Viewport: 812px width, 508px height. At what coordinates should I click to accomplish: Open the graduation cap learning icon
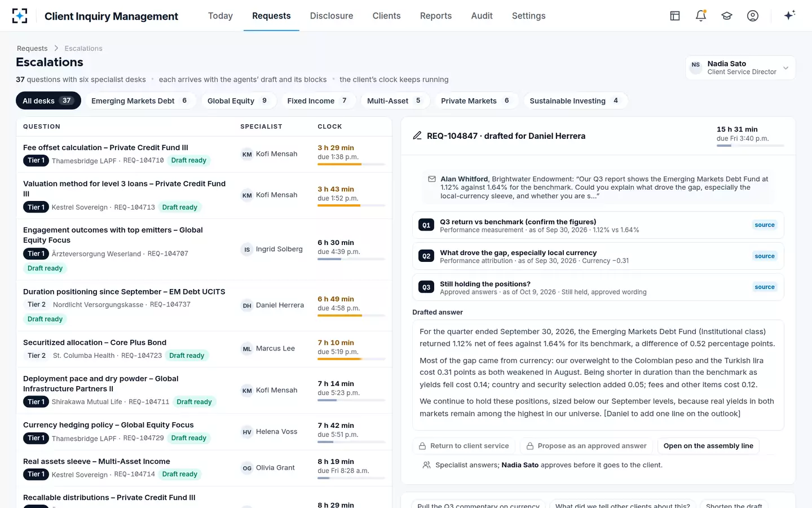click(726, 16)
